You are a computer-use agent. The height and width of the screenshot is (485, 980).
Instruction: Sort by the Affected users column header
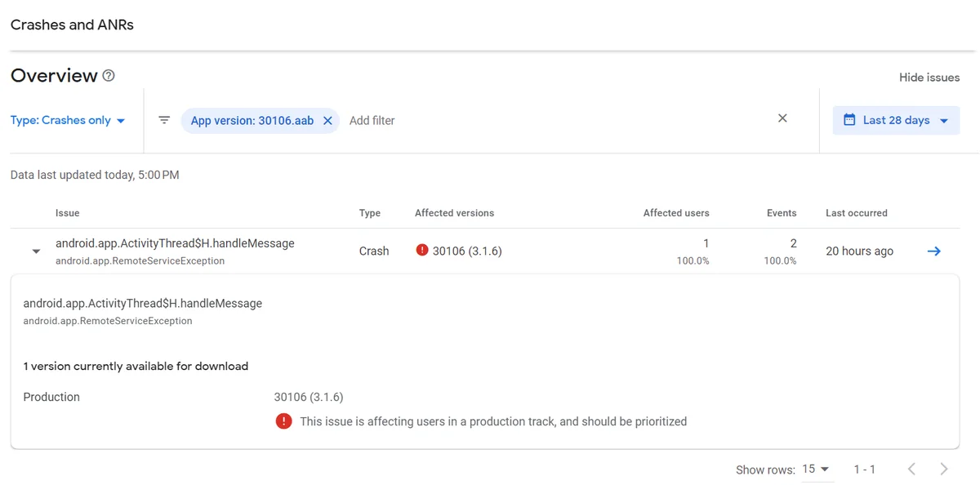676,213
